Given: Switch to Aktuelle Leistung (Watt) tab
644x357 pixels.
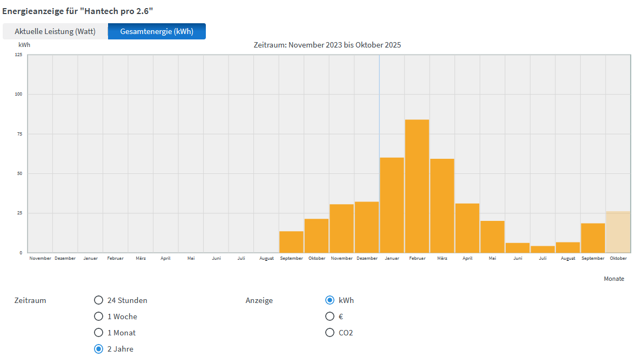Looking at the screenshot, I should pyautogui.click(x=55, y=31).
